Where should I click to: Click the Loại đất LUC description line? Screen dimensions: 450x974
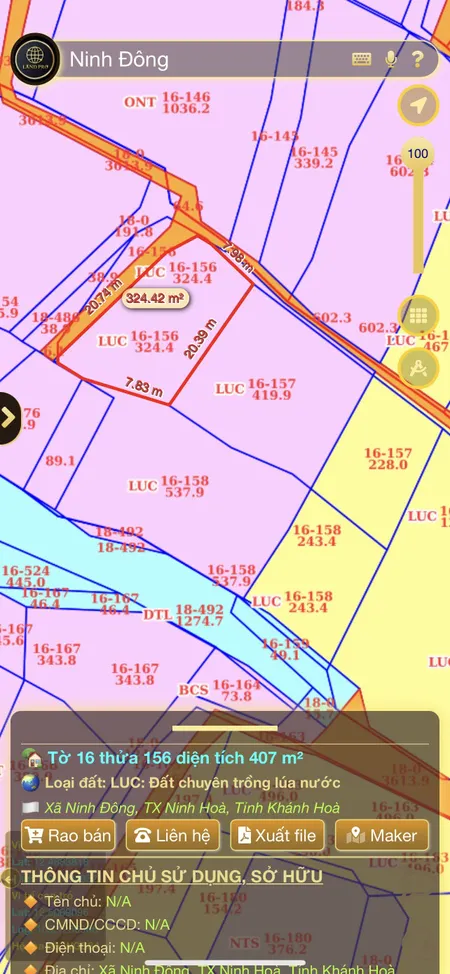pos(193,783)
